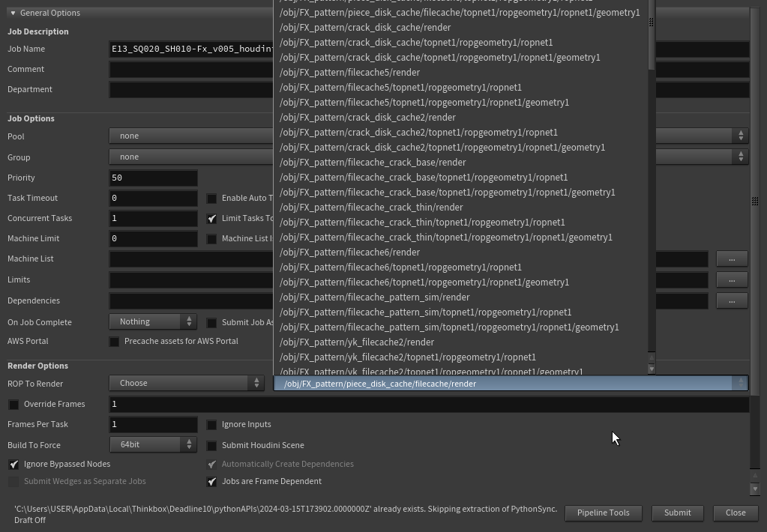This screenshot has width=767, height=532.
Task: Click Machine List browse button
Action: pyautogui.click(x=732, y=259)
